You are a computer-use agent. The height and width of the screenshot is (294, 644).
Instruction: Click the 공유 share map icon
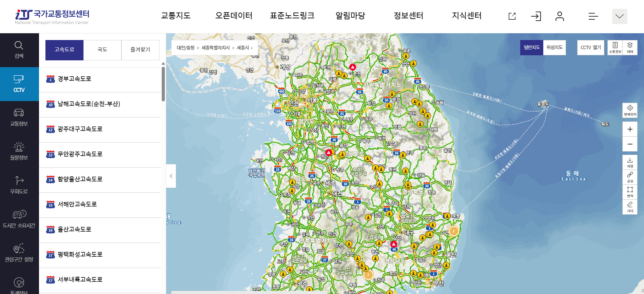[x=630, y=177]
